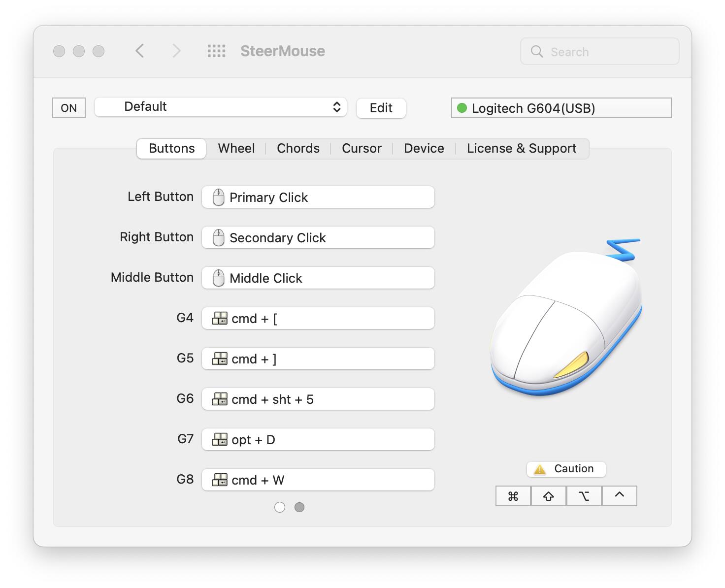725x588 pixels.
Task: Click the show all preferences grid icon
Action: [x=216, y=51]
